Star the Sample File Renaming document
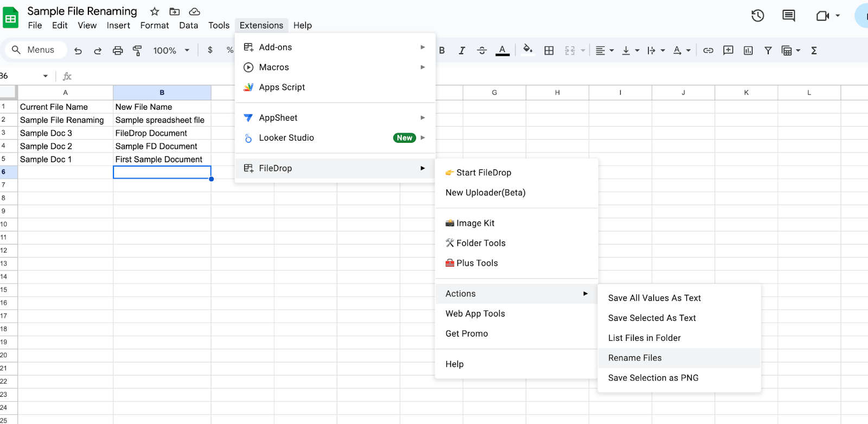The height and width of the screenshot is (424, 868). (x=155, y=11)
